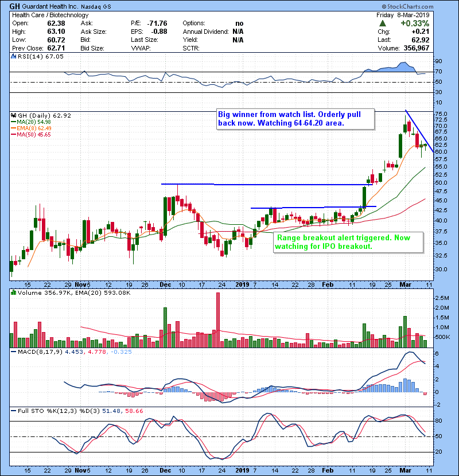459x476 pixels.
Task: Click the green 'Range breakout alert triggered' note
Action: point(348,242)
